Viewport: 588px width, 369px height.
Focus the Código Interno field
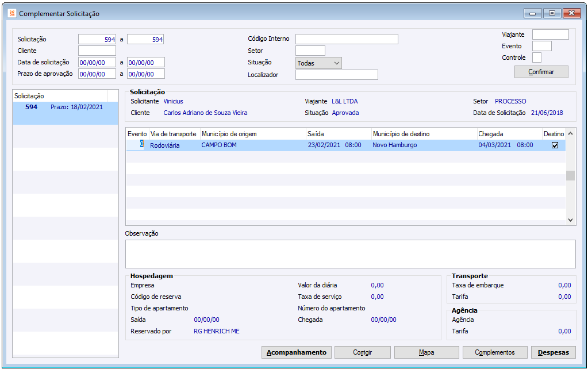click(x=347, y=39)
